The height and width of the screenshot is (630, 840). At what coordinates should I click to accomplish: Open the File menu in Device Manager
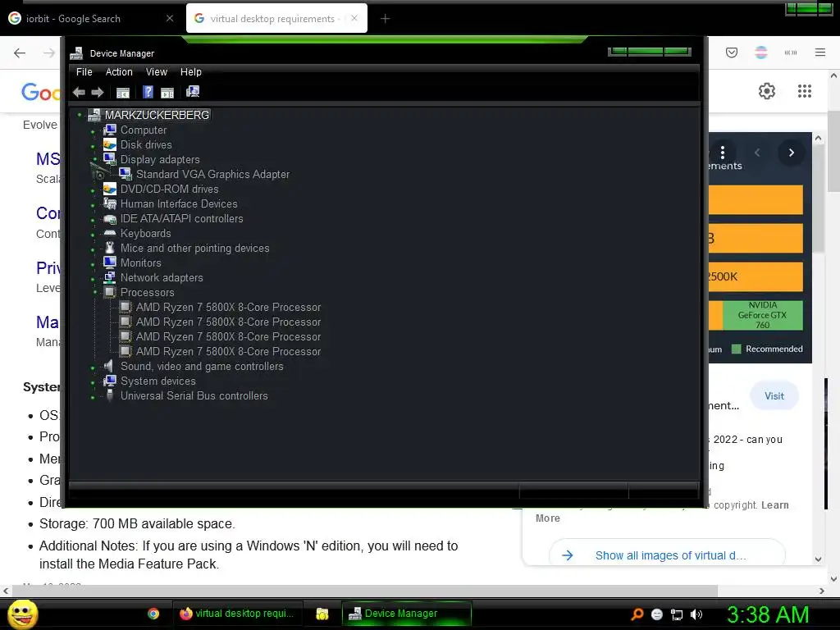tap(84, 72)
